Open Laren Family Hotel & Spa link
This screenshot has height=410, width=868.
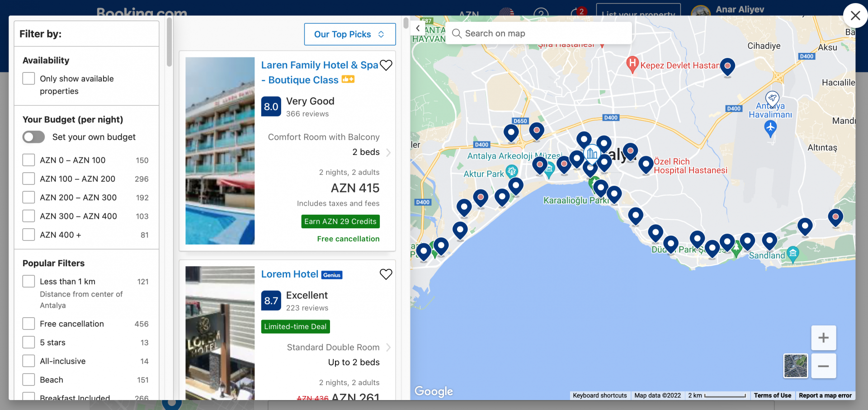tap(320, 72)
